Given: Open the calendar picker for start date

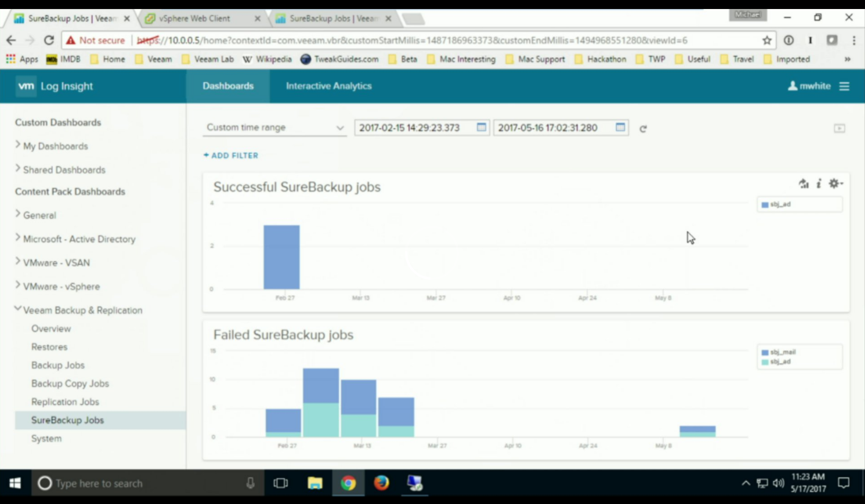Looking at the screenshot, I should 481,127.
